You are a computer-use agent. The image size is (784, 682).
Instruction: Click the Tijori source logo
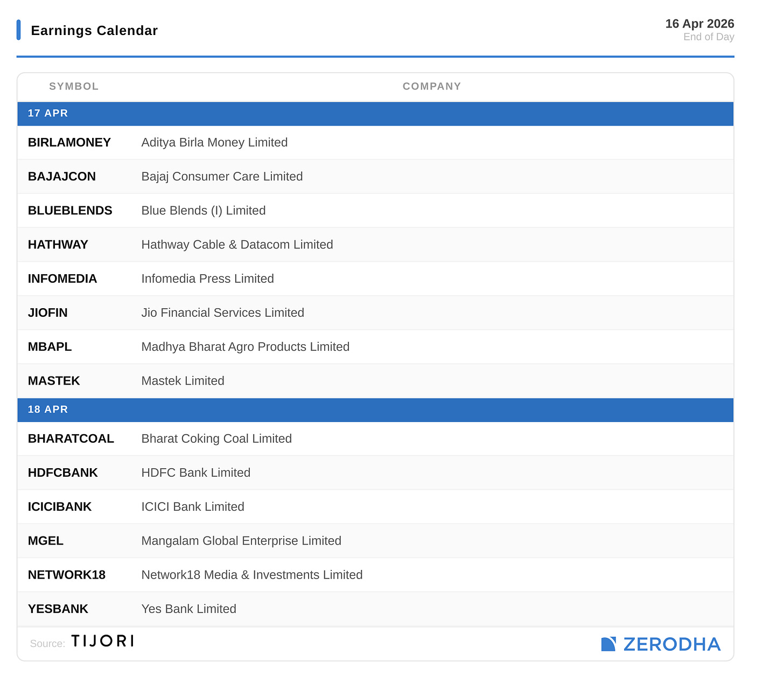coord(102,641)
